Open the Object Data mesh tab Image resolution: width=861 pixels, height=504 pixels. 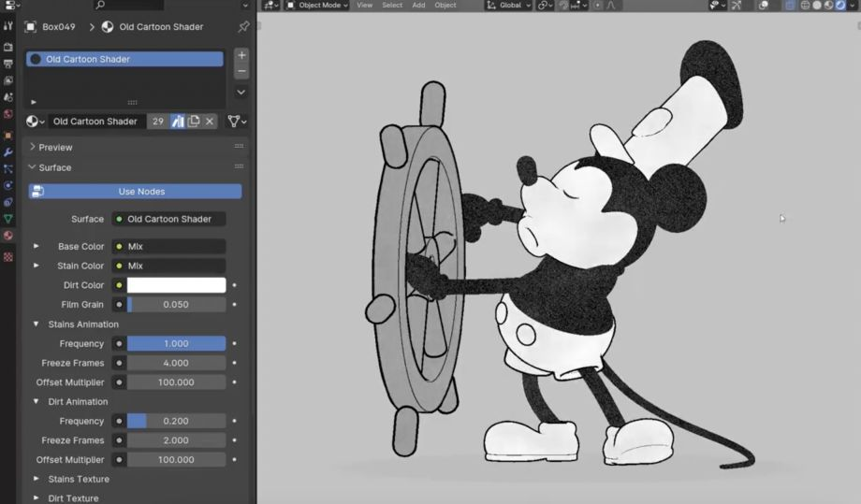[x=8, y=219]
